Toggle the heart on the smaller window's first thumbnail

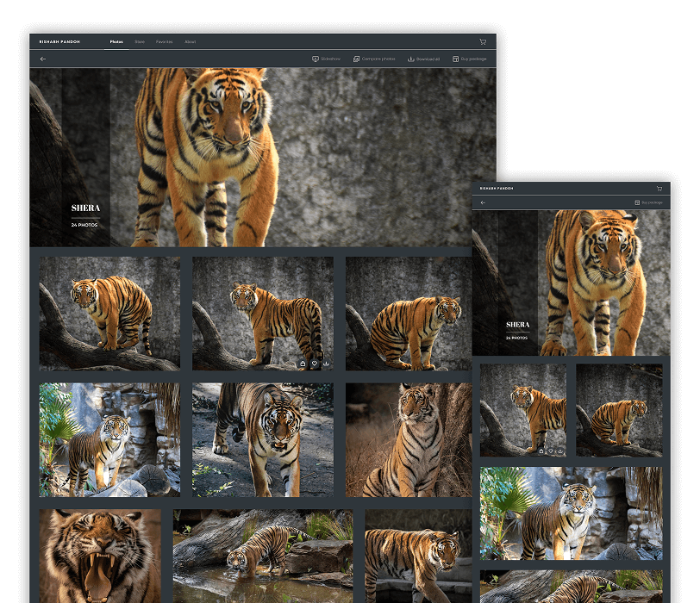(550, 451)
